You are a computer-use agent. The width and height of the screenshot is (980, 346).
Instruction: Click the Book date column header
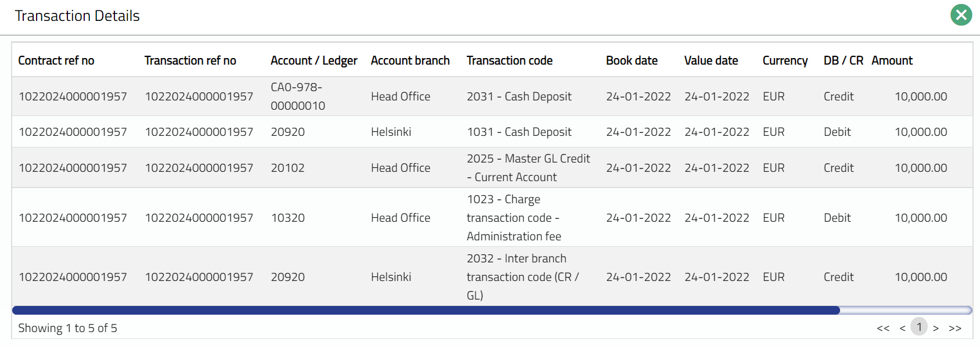[x=632, y=60]
